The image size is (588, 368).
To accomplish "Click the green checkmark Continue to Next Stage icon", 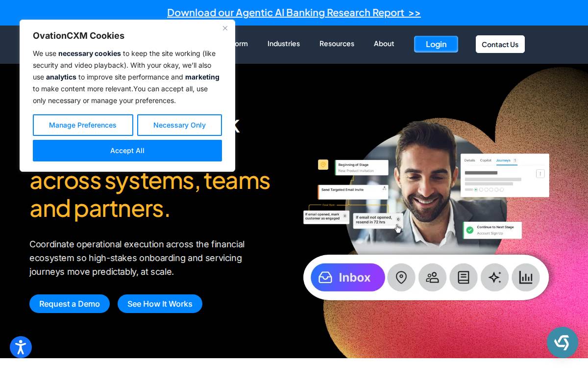I will 470,230.
